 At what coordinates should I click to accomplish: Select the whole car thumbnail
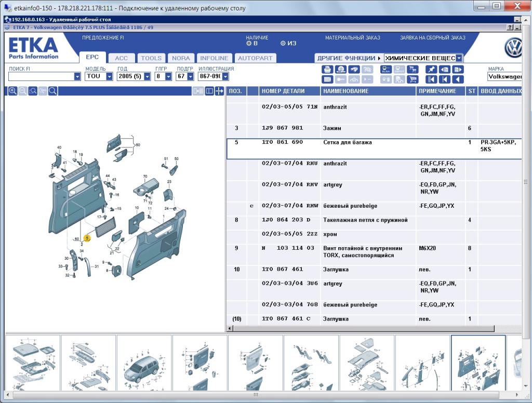coord(144,362)
